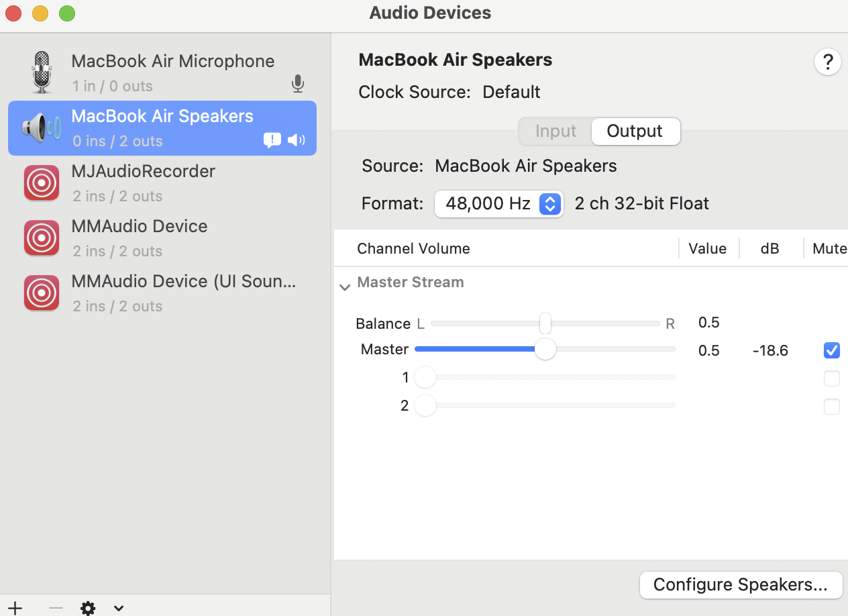Click the Audio Devices window title
Viewport: 848px width, 616px height.
tap(430, 13)
